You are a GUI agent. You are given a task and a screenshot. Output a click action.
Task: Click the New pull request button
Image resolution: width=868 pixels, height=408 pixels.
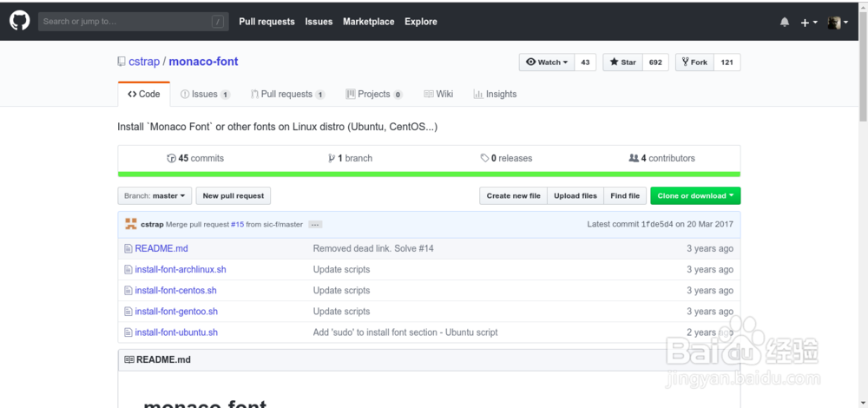pos(233,196)
